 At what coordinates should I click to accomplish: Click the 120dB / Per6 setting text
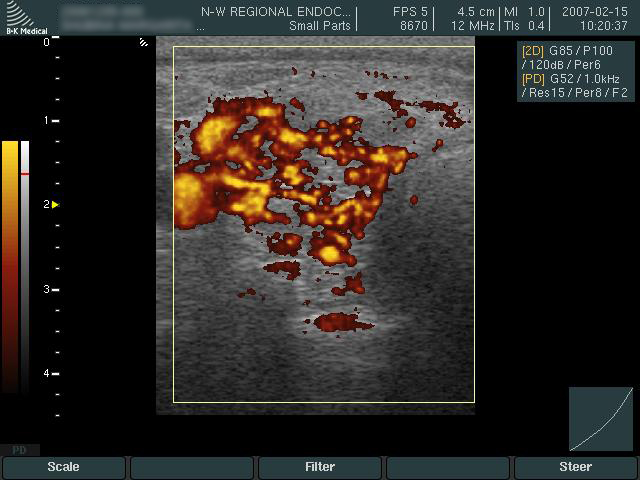(x=561, y=64)
